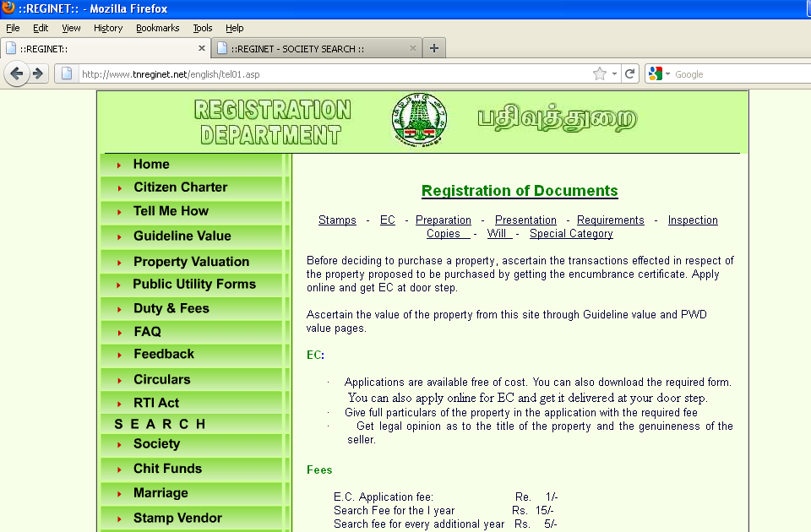The height and width of the screenshot is (532, 811).
Task: Click the back navigation arrow
Action: 17,73
